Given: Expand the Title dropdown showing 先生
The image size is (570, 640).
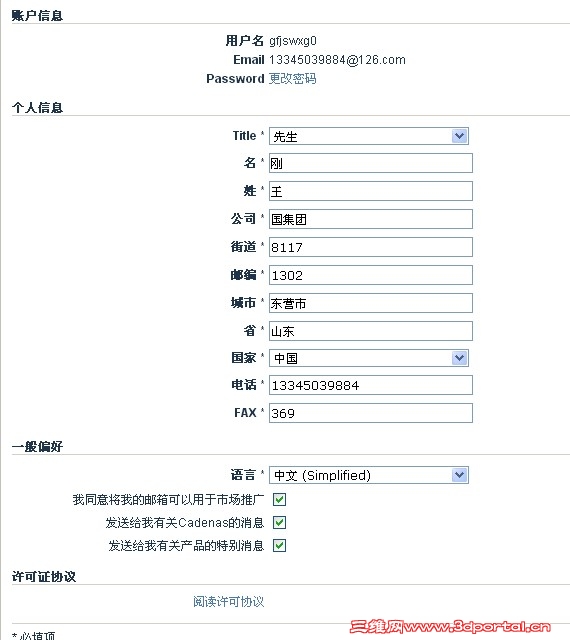Looking at the screenshot, I should [369, 136].
